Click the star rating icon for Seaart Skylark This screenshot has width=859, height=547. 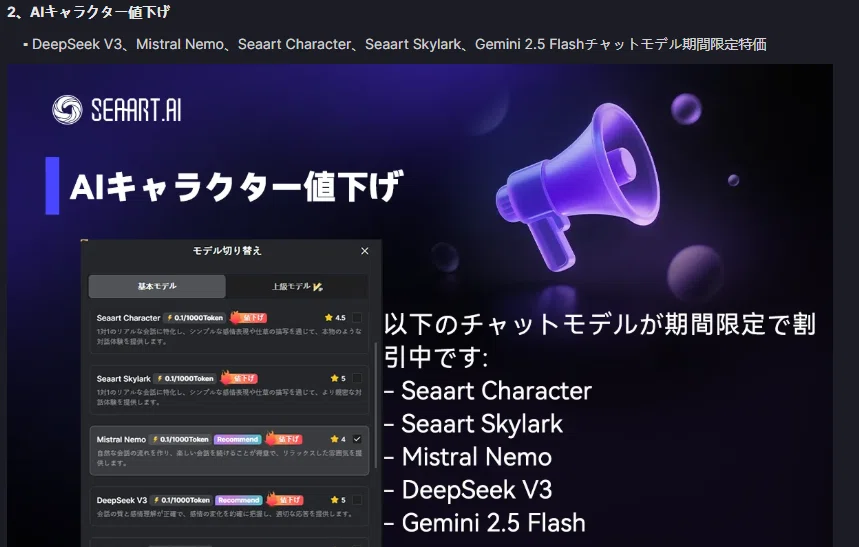tap(334, 378)
